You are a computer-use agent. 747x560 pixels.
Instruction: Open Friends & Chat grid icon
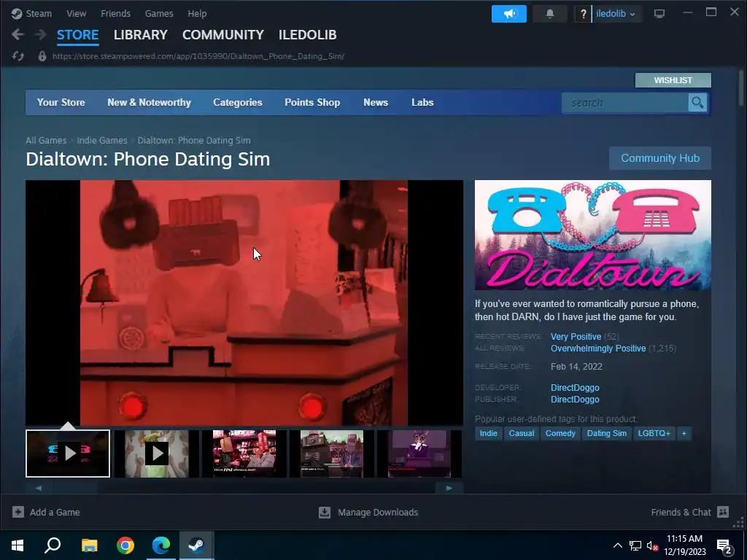723,512
